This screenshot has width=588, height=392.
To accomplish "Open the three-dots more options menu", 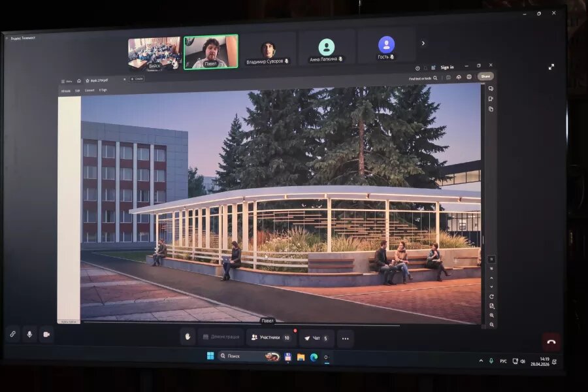I will click(x=346, y=338).
